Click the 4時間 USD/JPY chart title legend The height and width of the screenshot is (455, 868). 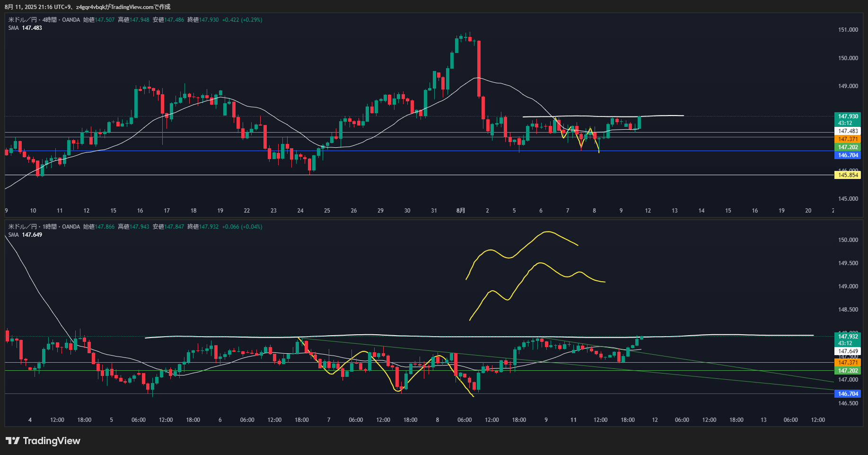click(x=44, y=20)
